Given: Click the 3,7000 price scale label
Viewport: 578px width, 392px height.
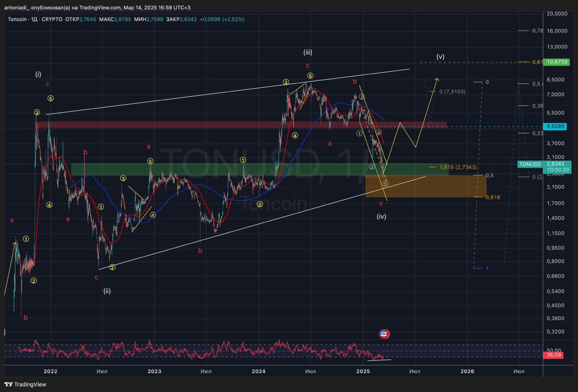Looking at the screenshot, I should pos(555,143).
